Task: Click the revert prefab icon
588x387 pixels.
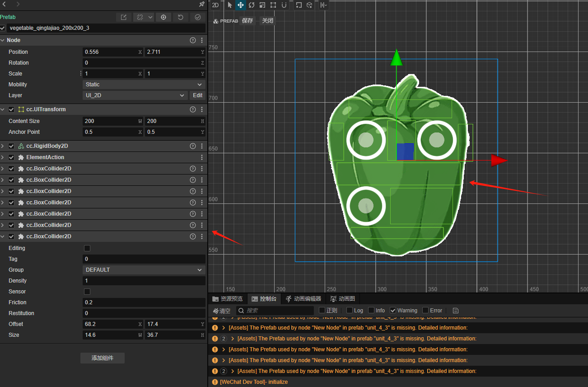Action: coord(181,17)
